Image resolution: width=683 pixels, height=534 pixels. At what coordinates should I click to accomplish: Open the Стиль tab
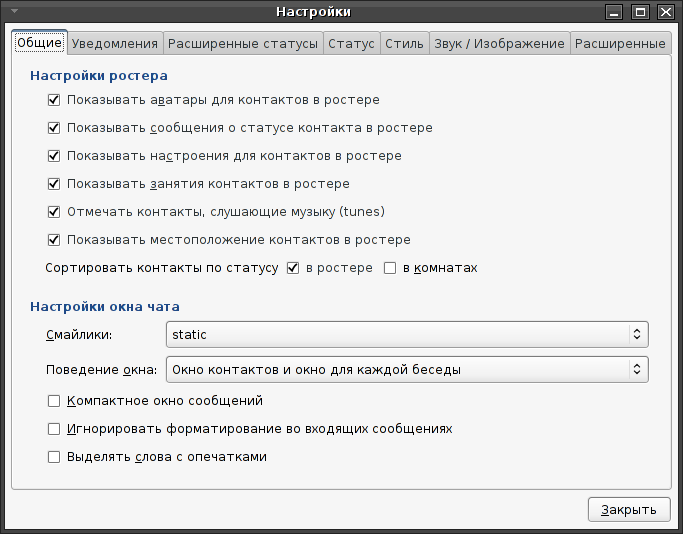point(404,44)
